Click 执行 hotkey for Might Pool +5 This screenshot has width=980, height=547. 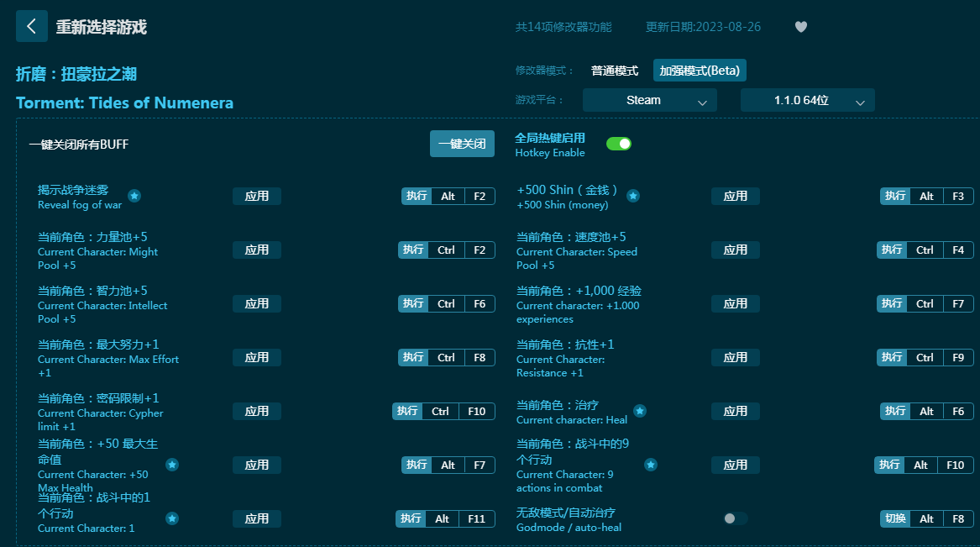[x=414, y=250]
